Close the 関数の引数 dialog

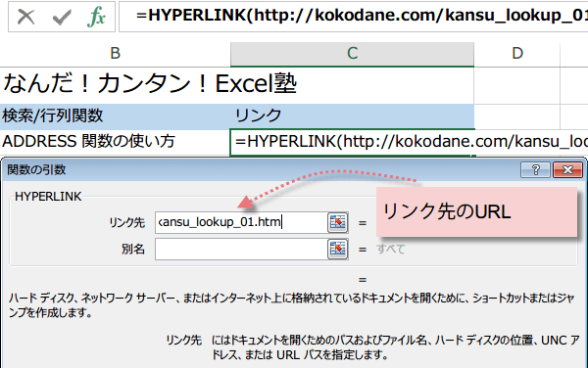567,170
